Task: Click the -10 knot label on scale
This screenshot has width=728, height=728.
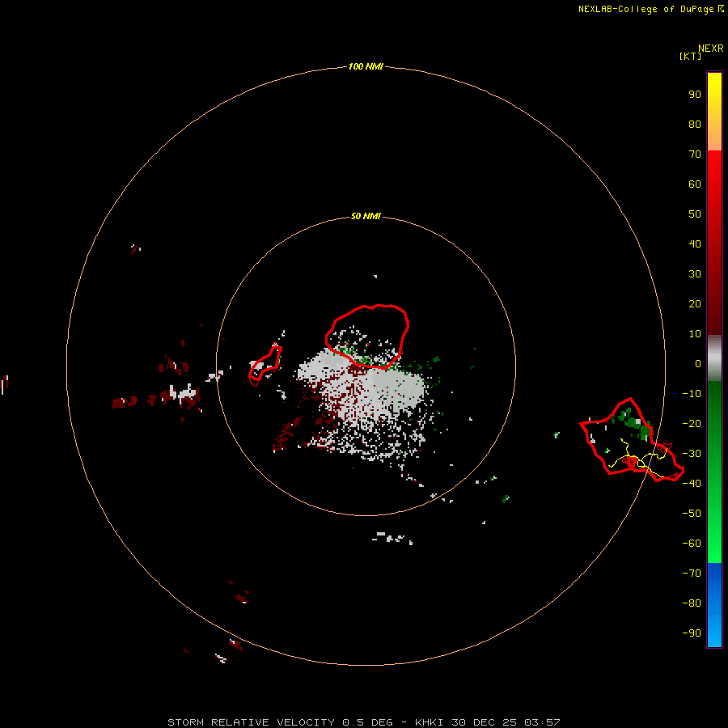Action: point(692,394)
